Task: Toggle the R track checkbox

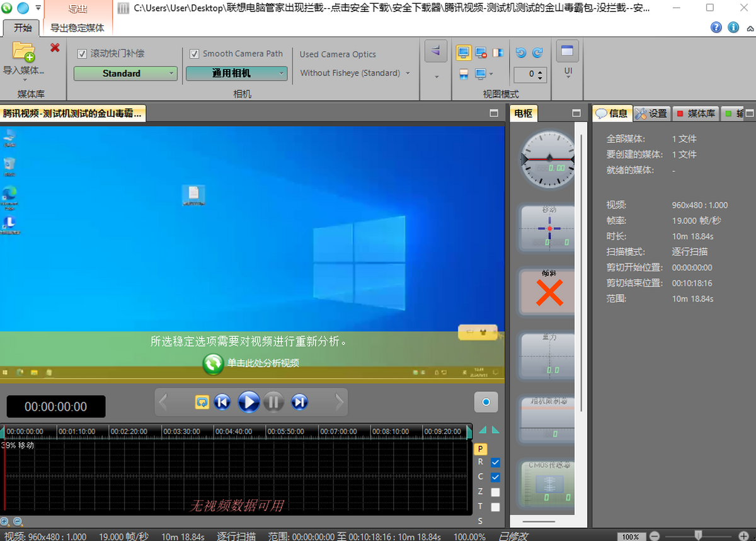Action: 495,463
